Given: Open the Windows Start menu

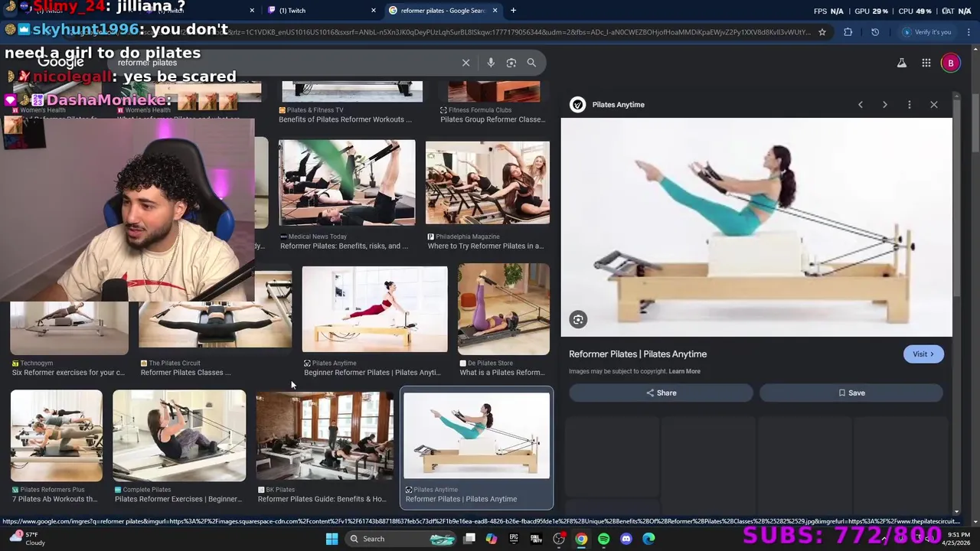Looking at the screenshot, I should pyautogui.click(x=332, y=539).
